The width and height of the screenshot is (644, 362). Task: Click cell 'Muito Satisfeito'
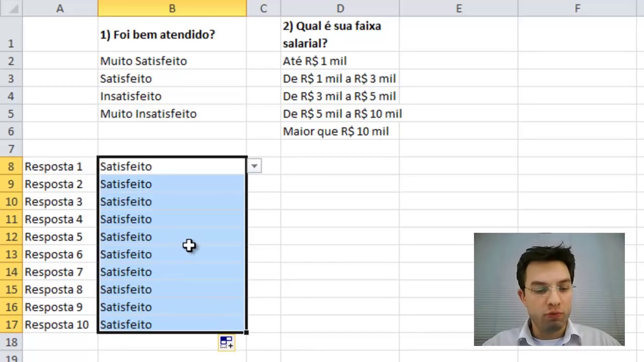tap(172, 61)
